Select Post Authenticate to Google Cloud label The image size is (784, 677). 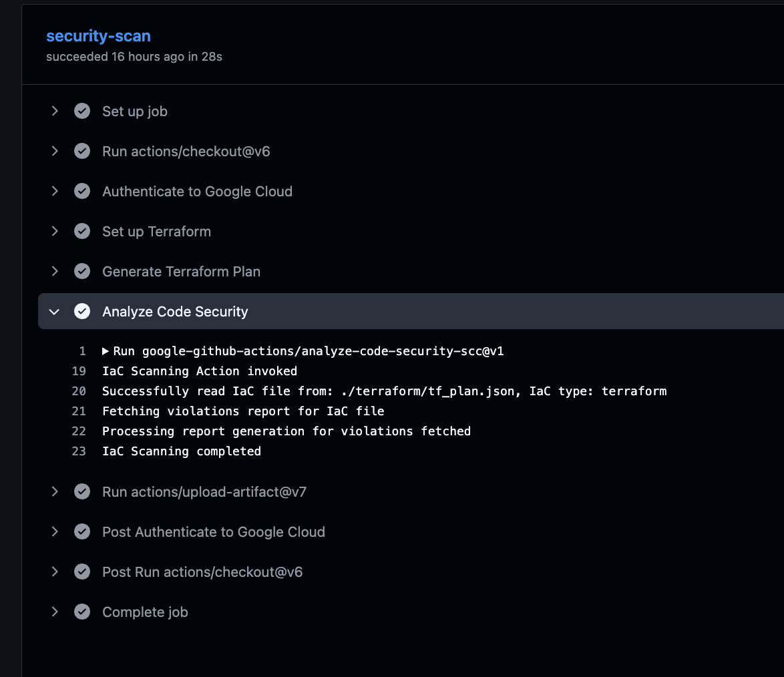point(214,532)
